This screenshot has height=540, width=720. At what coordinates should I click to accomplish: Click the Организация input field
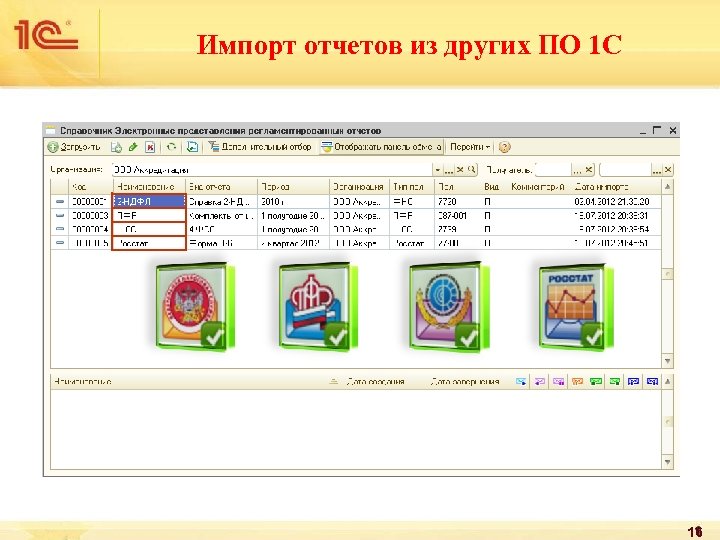coord(272,170)
